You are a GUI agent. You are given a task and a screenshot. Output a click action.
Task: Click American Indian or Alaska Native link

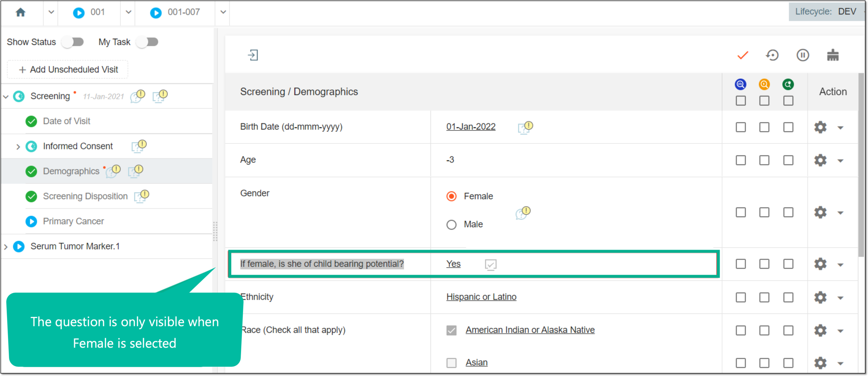point(530,330)
